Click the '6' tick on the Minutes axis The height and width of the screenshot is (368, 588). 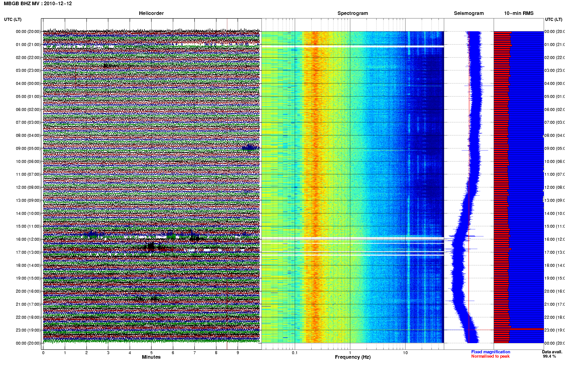click(173, 353)
